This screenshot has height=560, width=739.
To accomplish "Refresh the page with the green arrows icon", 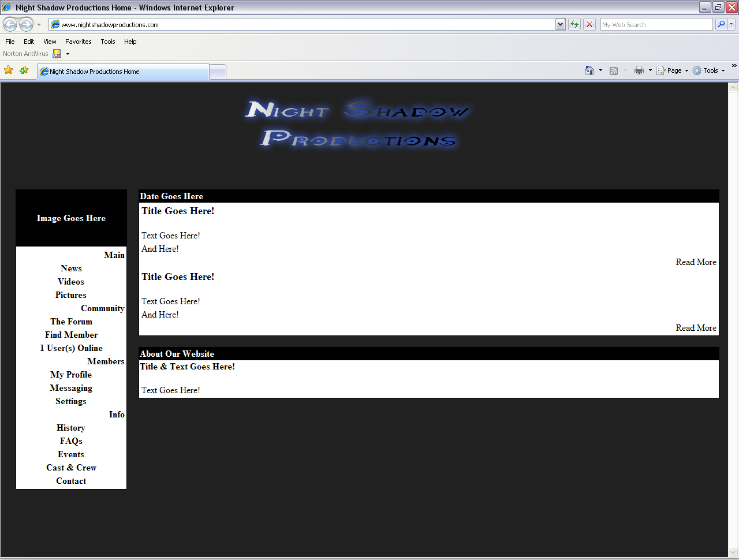I will point(574,24).
